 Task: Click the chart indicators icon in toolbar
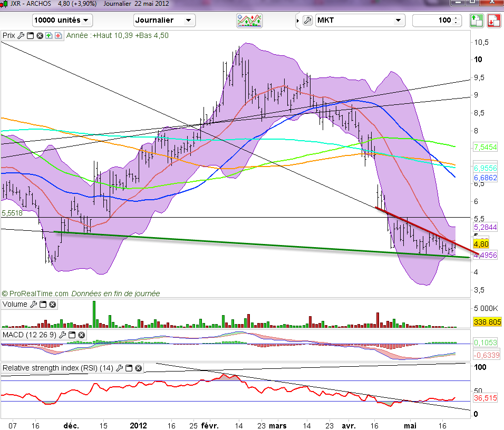[x=250, y=21]
